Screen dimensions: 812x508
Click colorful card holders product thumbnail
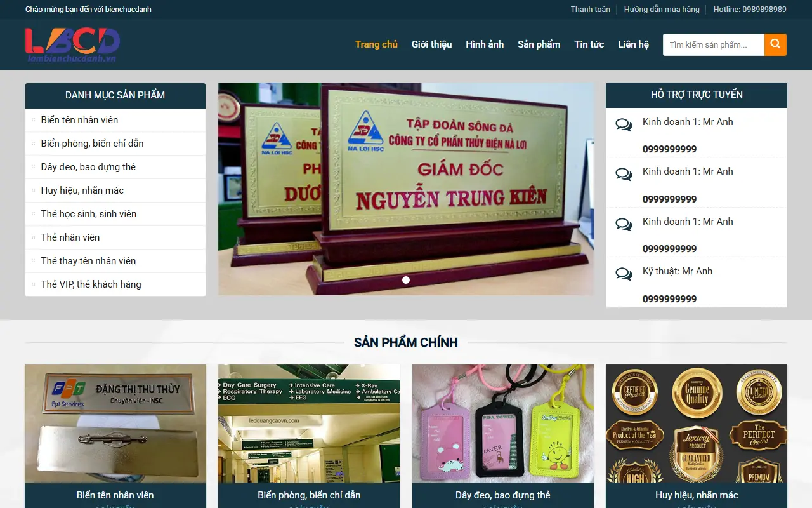coord(503,424)
